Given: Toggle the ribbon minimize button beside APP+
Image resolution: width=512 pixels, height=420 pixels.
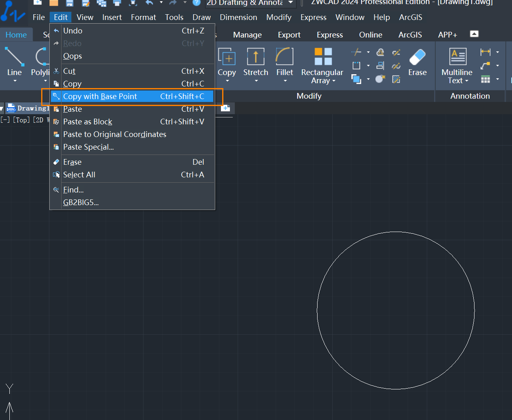Looking at the screenshot, I should [474, 34].
